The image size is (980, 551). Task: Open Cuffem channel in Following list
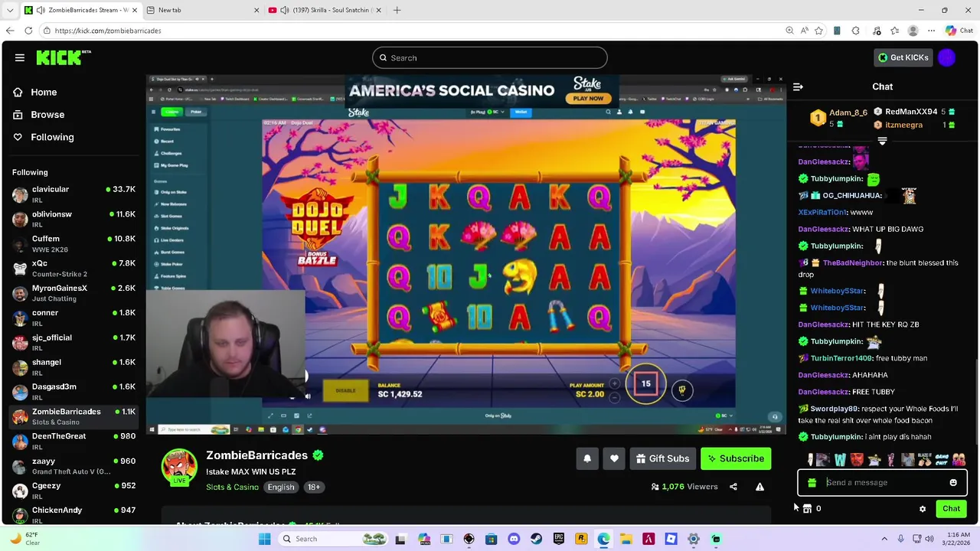click(x=74, y=243)
